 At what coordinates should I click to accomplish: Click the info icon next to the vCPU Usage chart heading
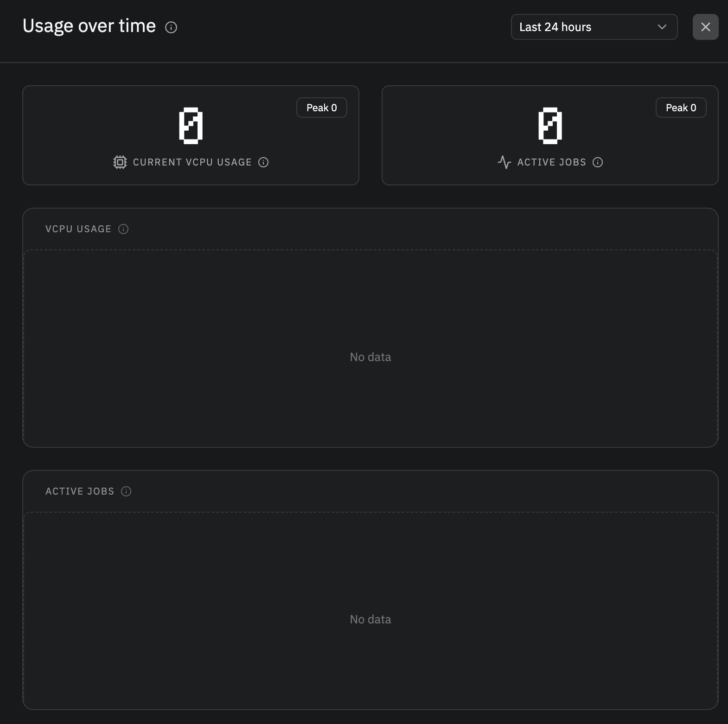(x=123, y=229)
